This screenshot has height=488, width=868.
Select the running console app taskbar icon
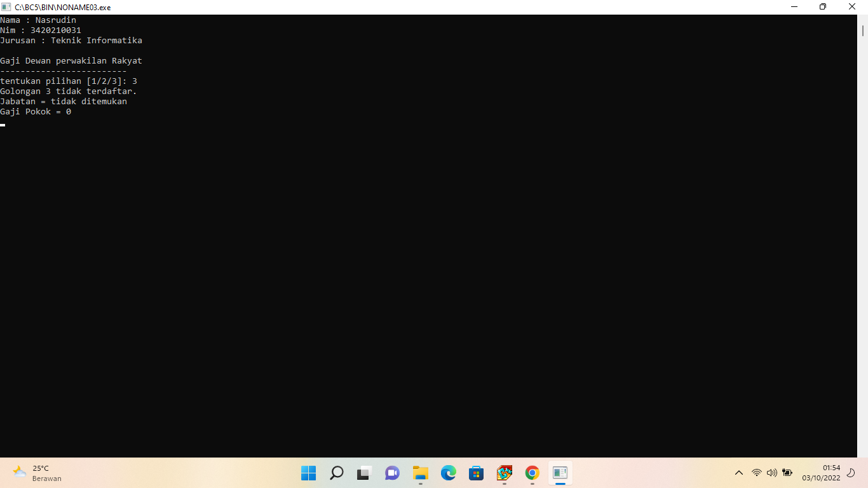[x=560, y=473]
